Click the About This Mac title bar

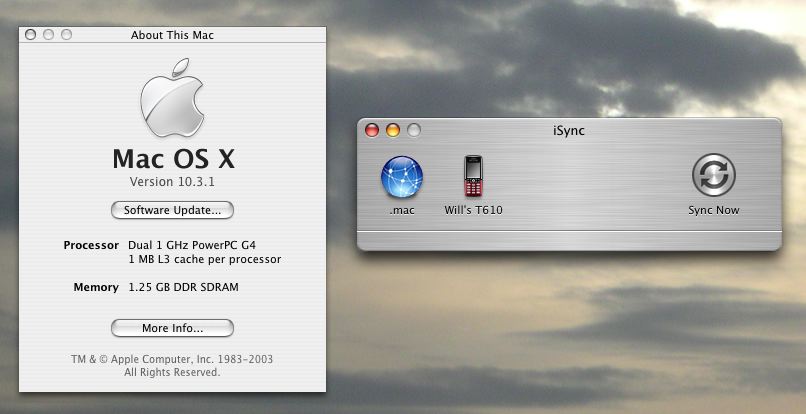[172, 35]
